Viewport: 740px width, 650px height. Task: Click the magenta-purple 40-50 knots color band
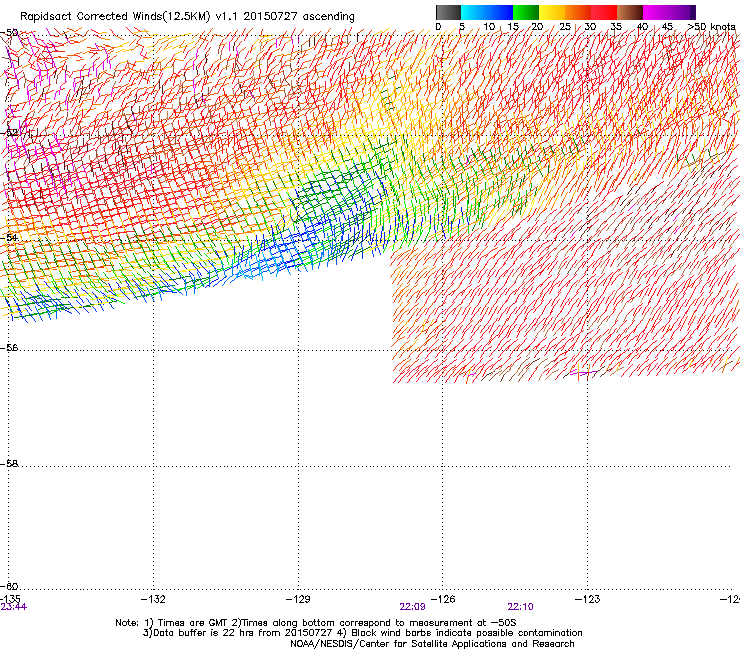(x=669, y=12)
